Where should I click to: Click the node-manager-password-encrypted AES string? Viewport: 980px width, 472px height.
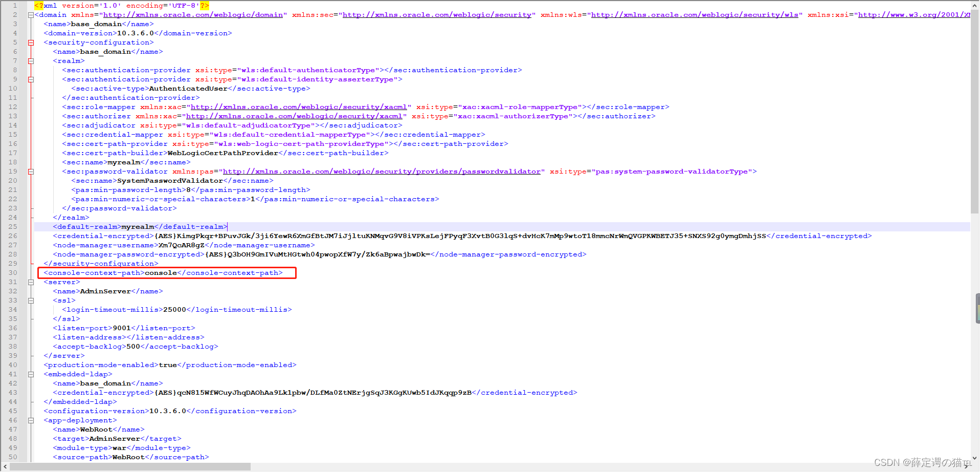pos(318,254)
